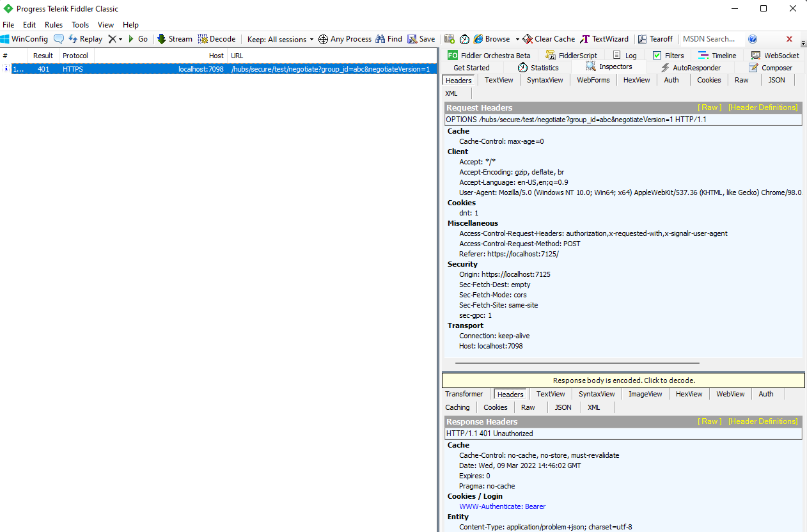807x532 pixels.
Task: Click Go to resume sessions
Action: point(137,39)
